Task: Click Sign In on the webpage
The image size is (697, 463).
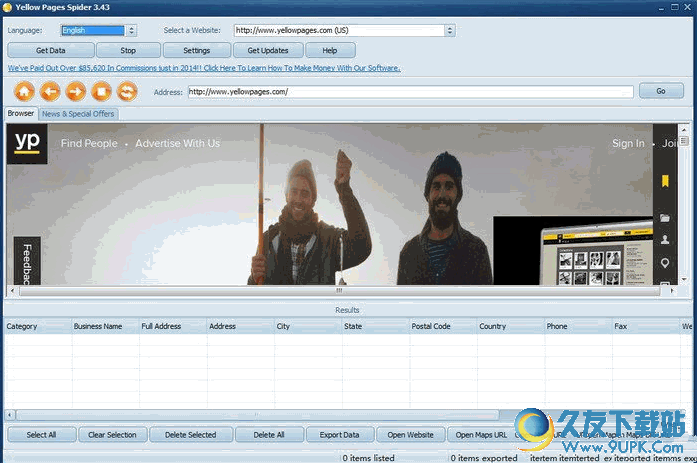Action: [628, 144]
